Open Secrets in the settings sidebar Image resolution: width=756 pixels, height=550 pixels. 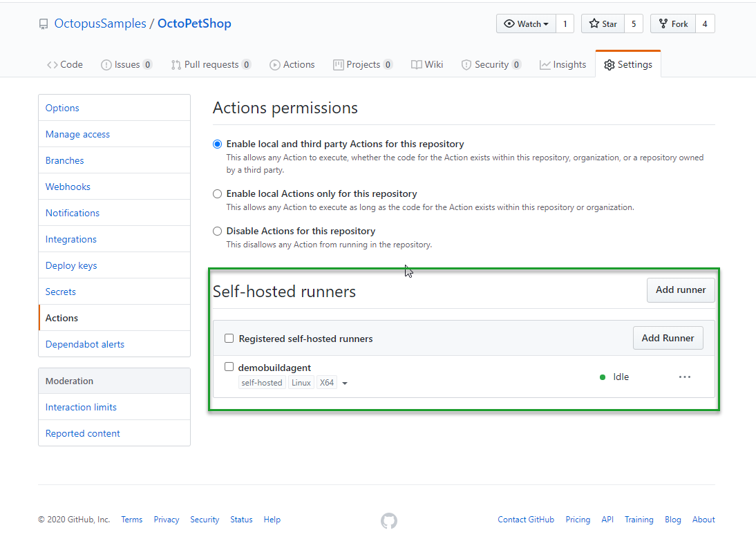61,292
